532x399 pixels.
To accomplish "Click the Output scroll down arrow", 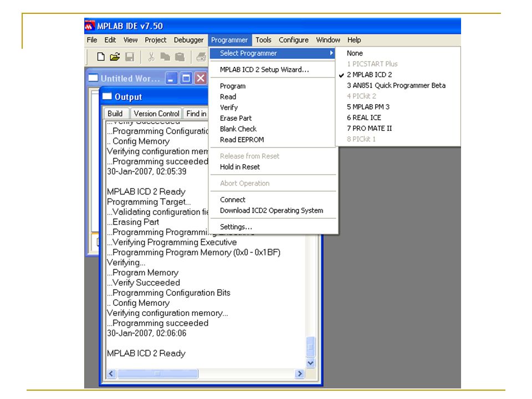I will [x=310, y=363].
